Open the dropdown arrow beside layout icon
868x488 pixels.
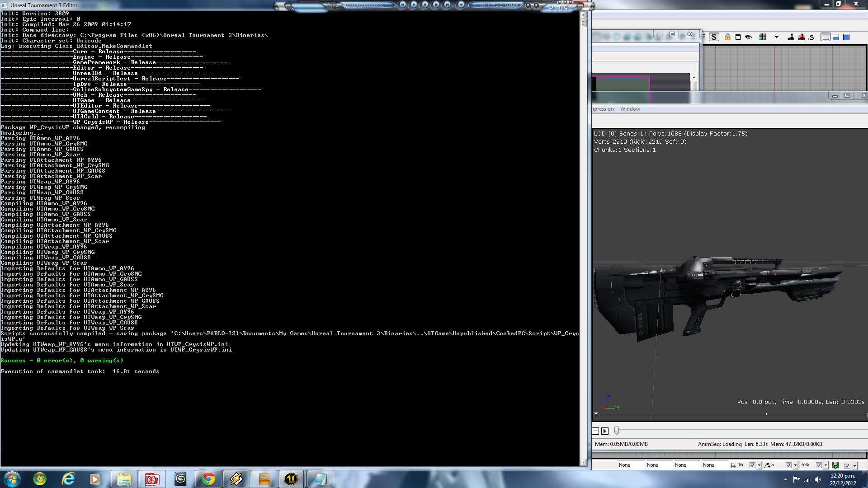pos(777,37)
